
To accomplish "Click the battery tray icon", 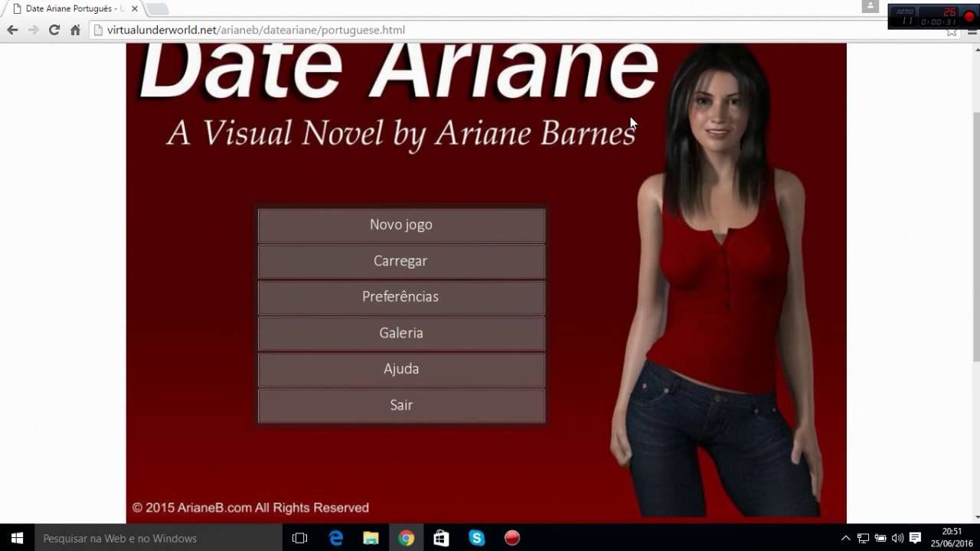I will pyautogui.click(x=880, y=538).
